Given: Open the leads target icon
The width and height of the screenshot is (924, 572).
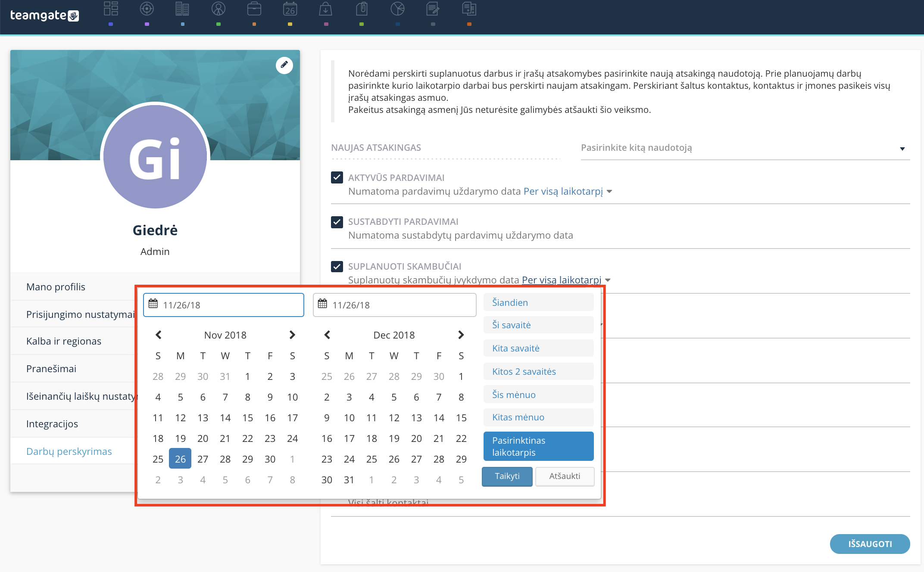Looking at the screenshot, I should coord(147,9).
